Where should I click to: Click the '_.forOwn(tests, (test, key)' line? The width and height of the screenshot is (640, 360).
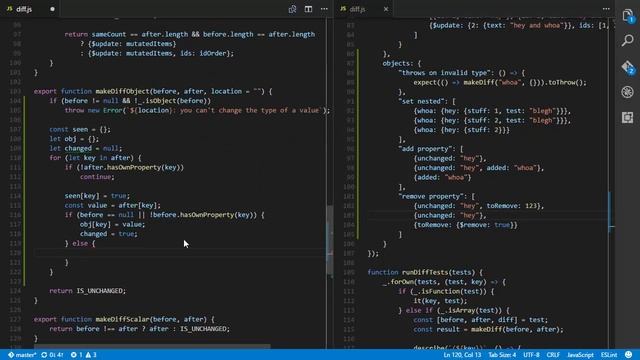pyautogui.click(x=444, y=282)
